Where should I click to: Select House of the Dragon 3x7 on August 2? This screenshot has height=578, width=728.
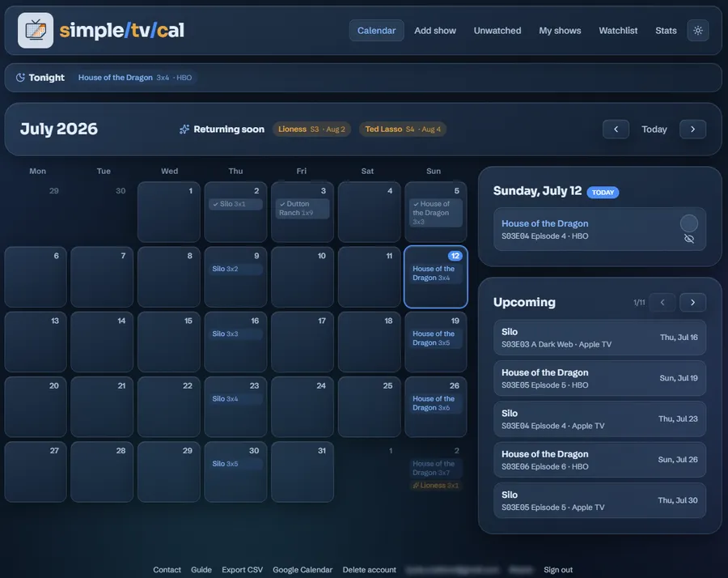(435, 469)
